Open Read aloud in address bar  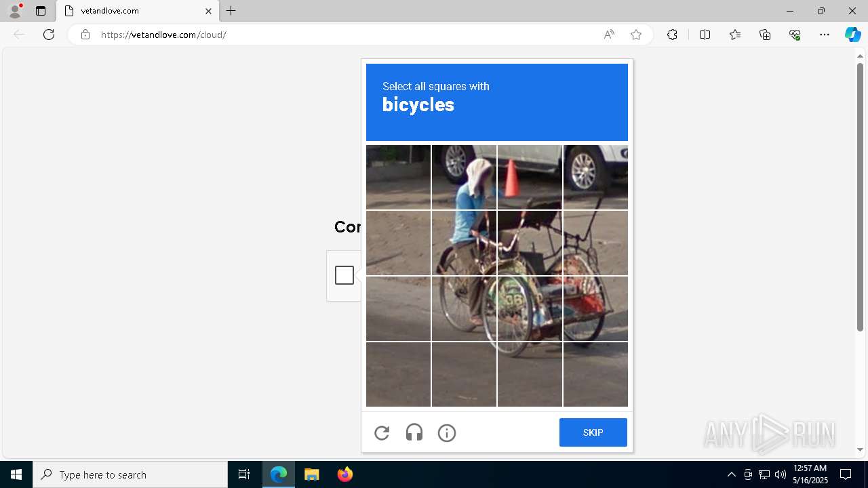point(609,35)
